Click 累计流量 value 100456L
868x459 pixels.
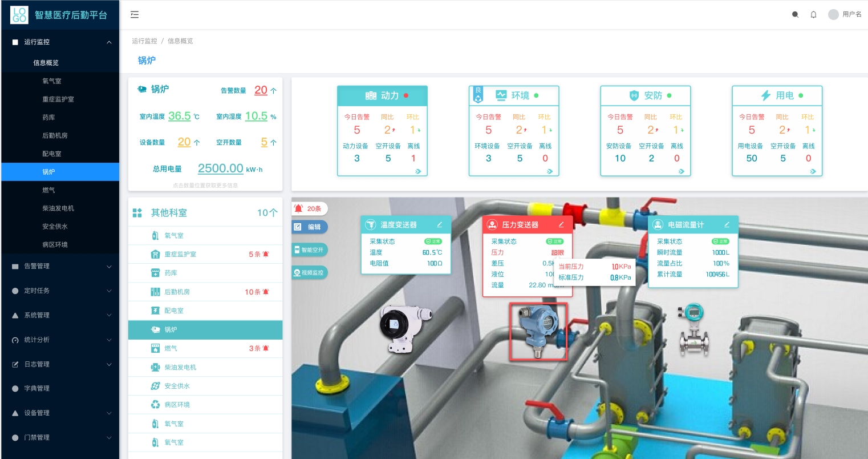click(x=717, y=275)
